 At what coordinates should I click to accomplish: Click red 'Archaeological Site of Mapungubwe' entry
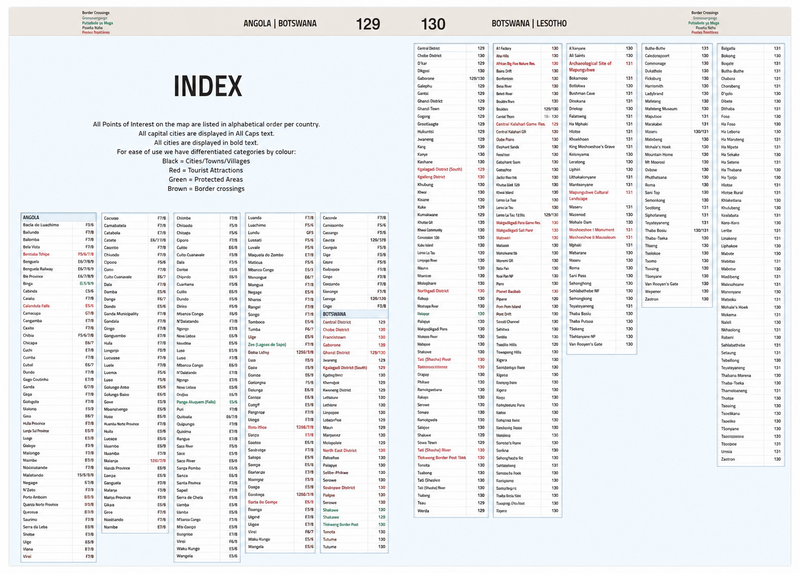point(590,66)
